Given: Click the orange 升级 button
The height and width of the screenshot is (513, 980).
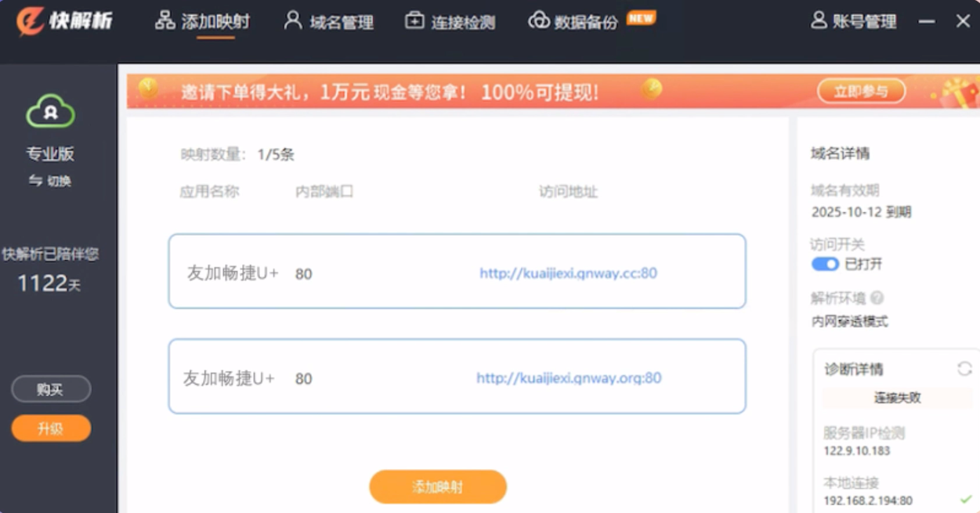Looking at the screenshot, I should [51, 428].
